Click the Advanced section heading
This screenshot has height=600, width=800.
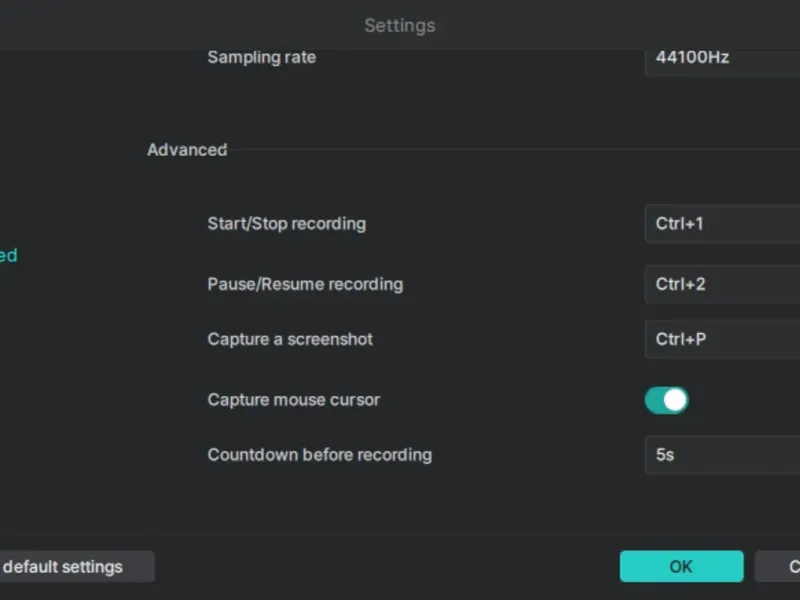coord(187,150)
